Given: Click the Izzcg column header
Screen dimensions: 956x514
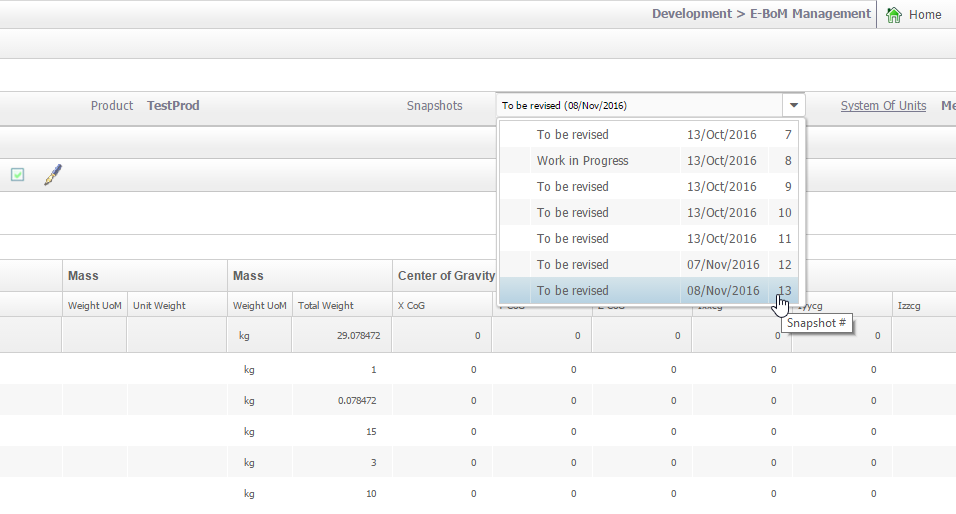Looking at the screenshot, I should click(x=911, y=306).
